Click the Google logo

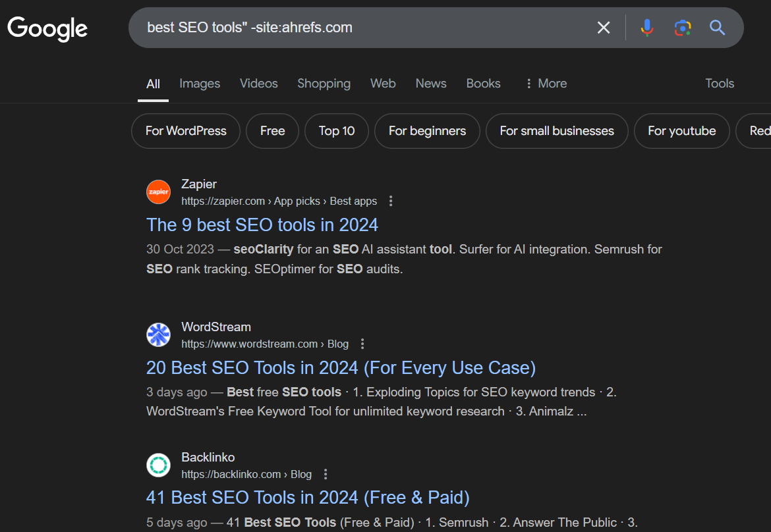click(x=47, y=28)
